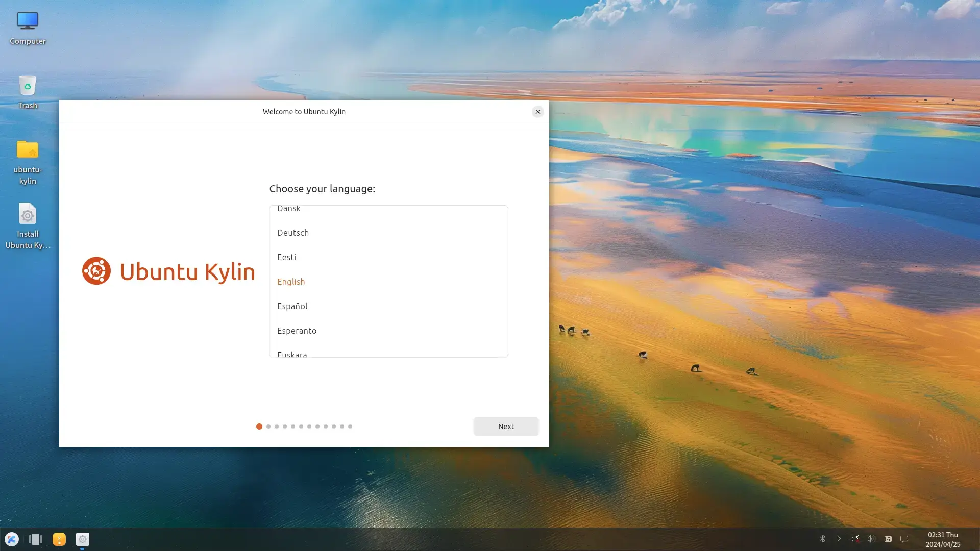This screenshot has height=551, width=980.
Task: Open the yellow file manager taskbar icon
Action: click(59, 539)
